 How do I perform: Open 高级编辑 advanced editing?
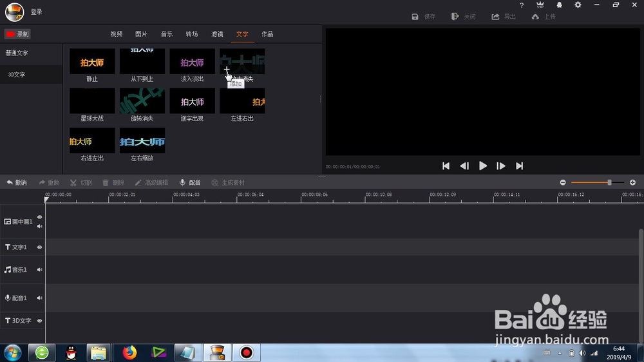(151, 182)
